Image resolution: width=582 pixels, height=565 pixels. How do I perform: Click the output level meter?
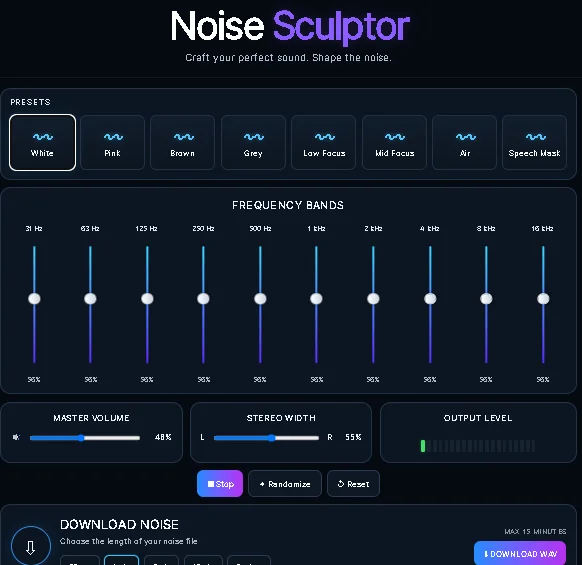(x=478, y=446)
